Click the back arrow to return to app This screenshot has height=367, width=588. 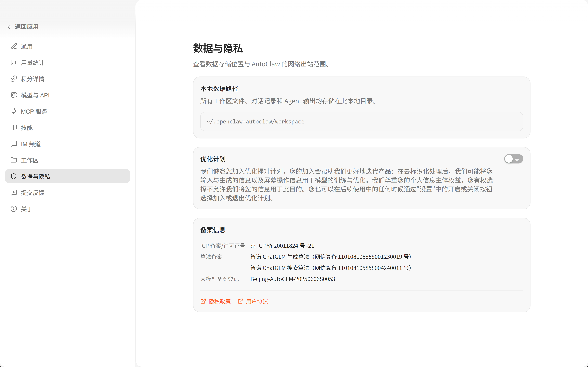[x=9, y=27]
